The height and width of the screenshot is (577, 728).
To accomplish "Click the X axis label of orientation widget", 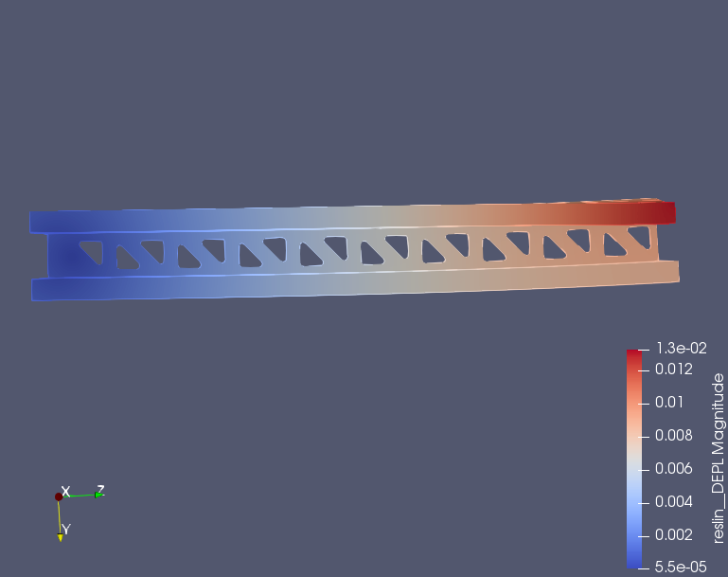I will coord(66,492).
